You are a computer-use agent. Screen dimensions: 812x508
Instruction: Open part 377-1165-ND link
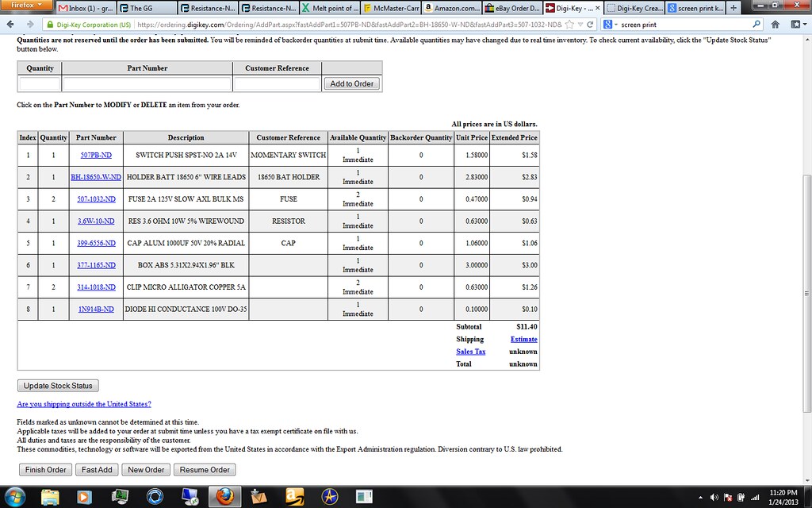96,265
